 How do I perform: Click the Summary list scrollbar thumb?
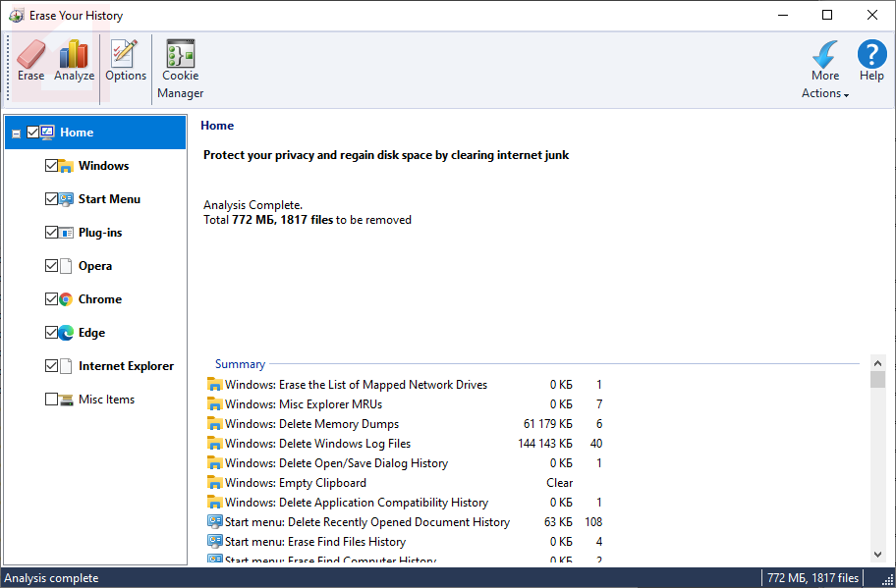[878, 379]
